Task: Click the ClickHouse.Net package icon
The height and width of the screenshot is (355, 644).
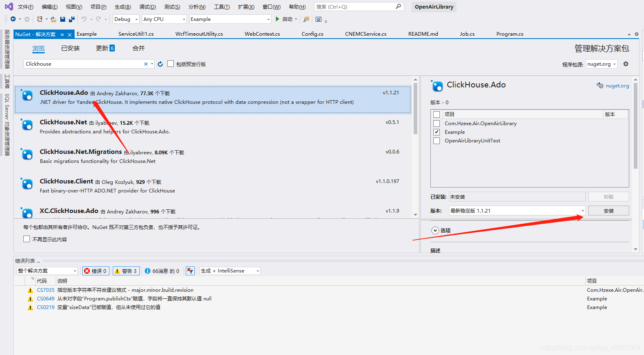Action: click(x=27, y=125)
